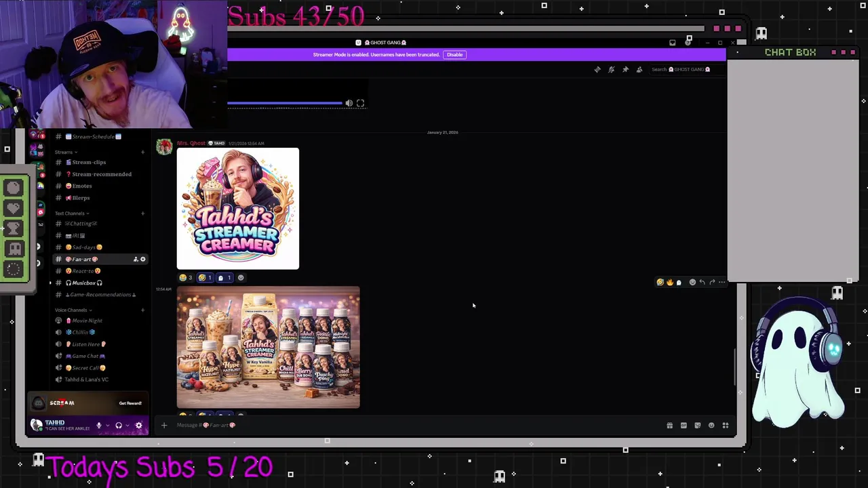Open user settings gear icon
Viewport: 868px width, 488px height.
coord(138,426)
